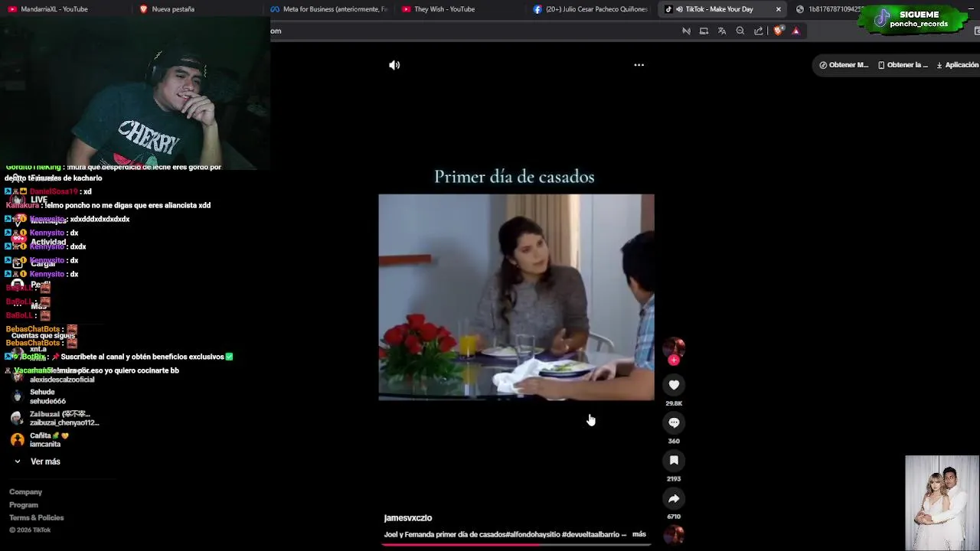Open the iamcanita followed account
Screen dimensions: 980x551
pos(45,445)
